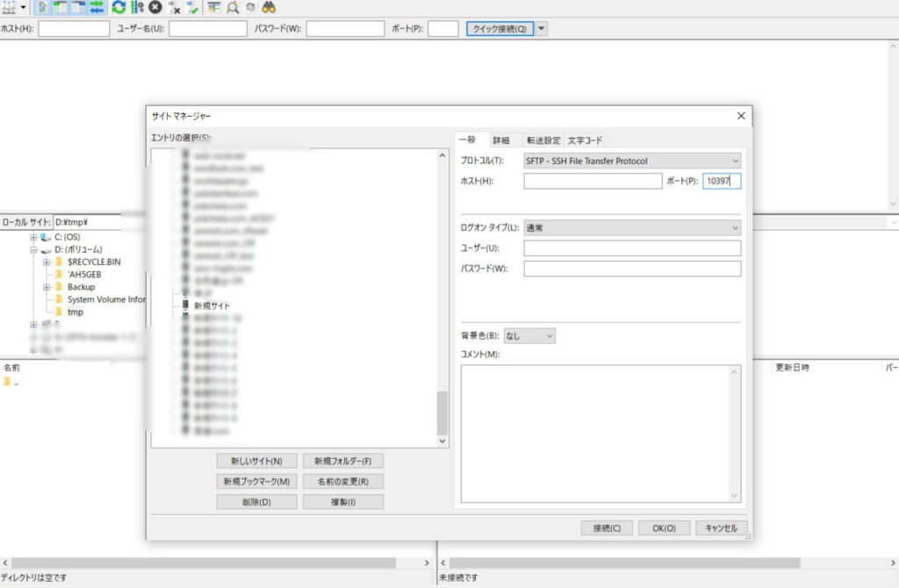Click the 新規フォルダー(F) button
This screenshot has width=899, height=588.
pyautogui.click(x=343, y=461)
